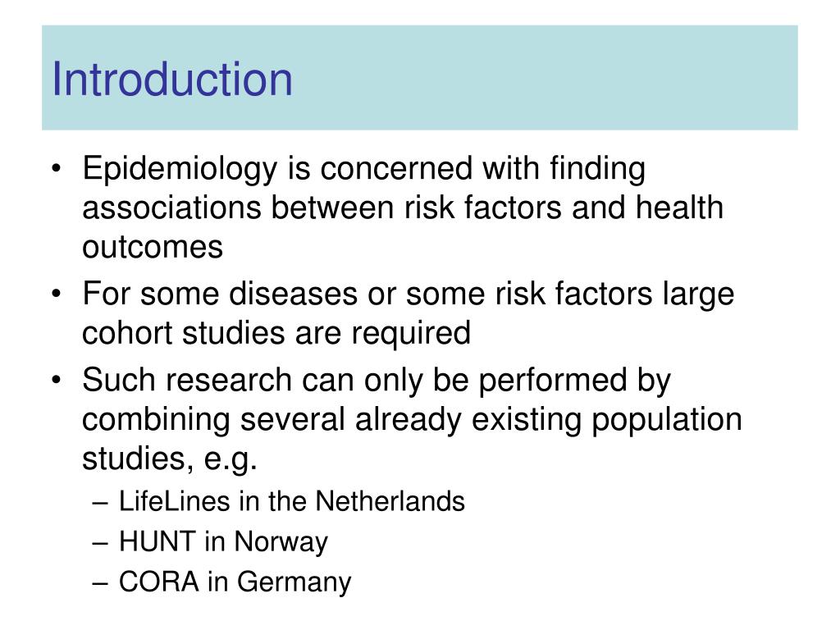Click the word 'Epidemiology'
The width and height of the screenshot is (840, 630).
point(179,169)
